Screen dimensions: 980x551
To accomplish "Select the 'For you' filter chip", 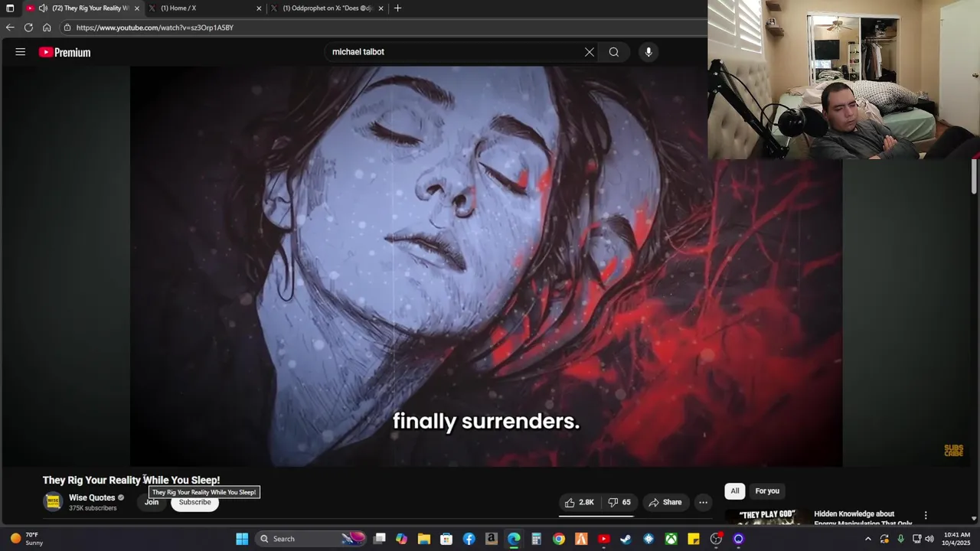I will (x=767, y=491).
